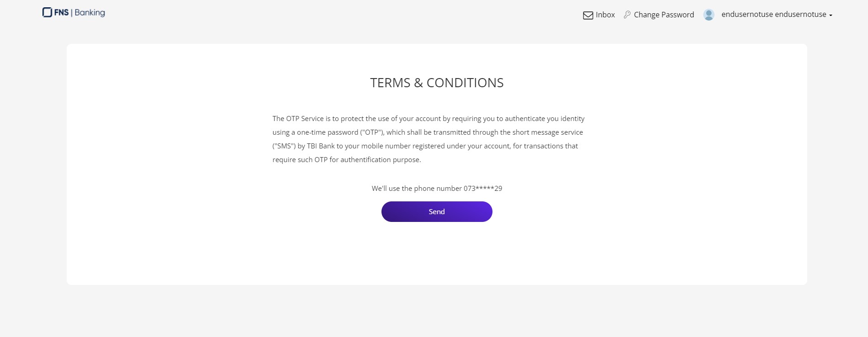Click the FNS square logo icon
The image size is (868, 337).
point(47,13)
